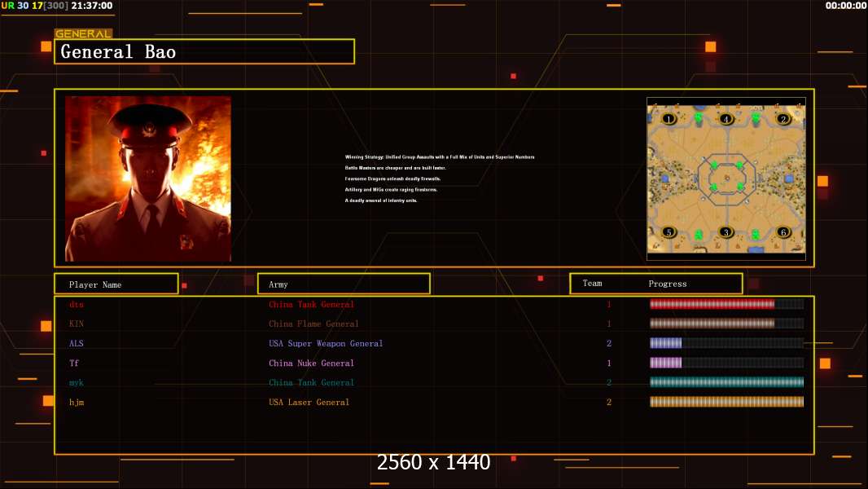Click USA Laser General army entry
Viewport: 868px width, 489px height.
(x=309, y=402)
